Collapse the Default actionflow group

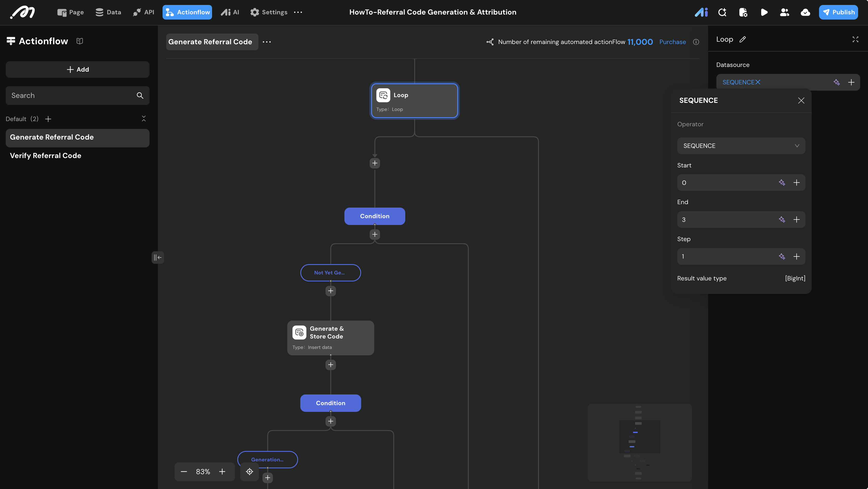tap(144, 118)
